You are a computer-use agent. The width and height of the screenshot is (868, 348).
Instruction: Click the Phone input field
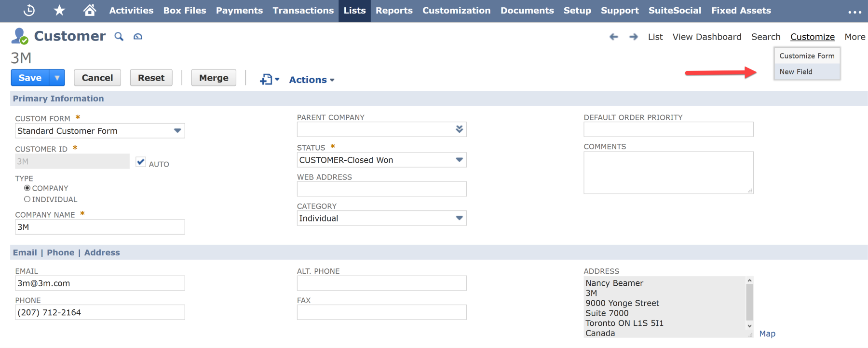(100, 312)
